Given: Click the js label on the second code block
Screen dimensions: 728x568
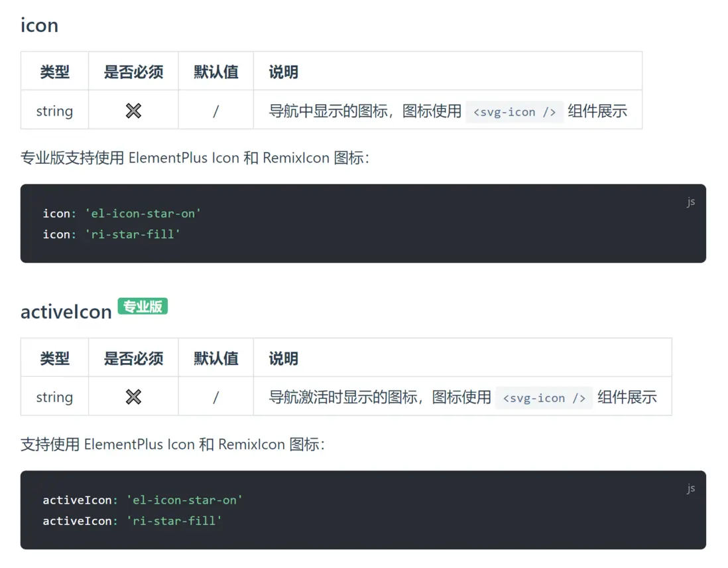Looking at the screenshot, I should coord(690,488).
